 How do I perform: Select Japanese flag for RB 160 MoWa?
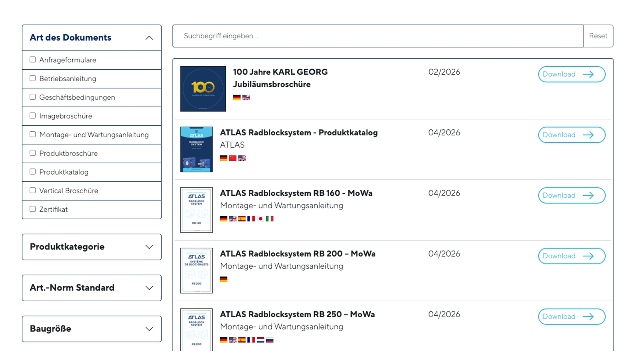[260, 219]
